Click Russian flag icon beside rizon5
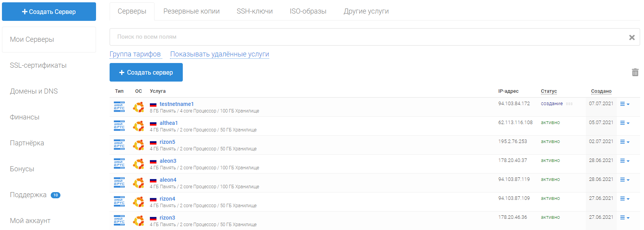This screenshot has width=644, height=230. point(153,142)
